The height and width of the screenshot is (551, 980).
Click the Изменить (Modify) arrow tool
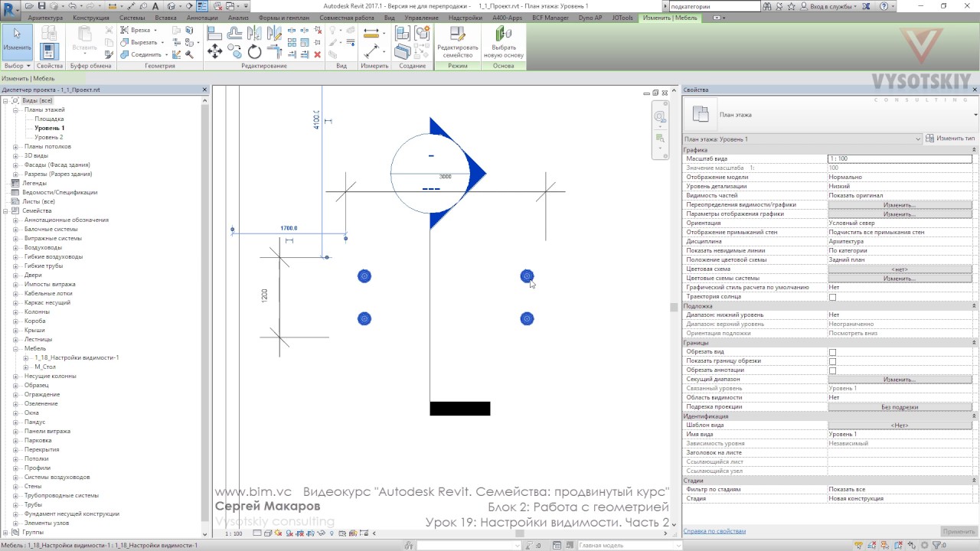pyautogui.click(x=17, y=42)
